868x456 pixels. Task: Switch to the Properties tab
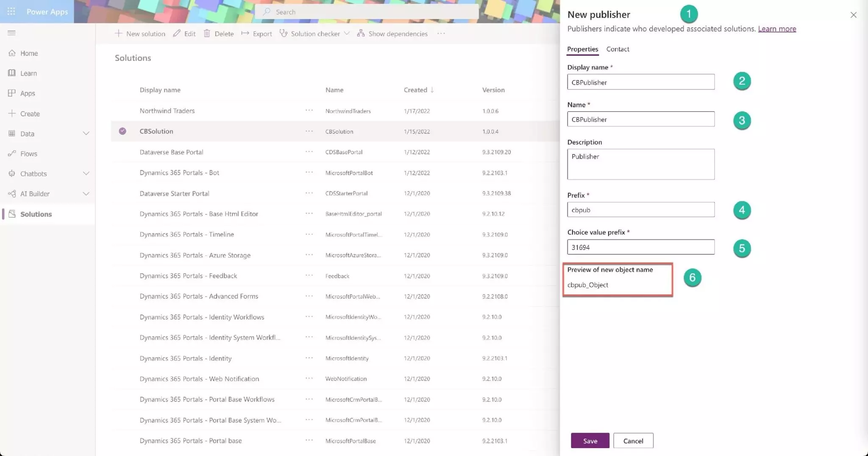(582, 49)
